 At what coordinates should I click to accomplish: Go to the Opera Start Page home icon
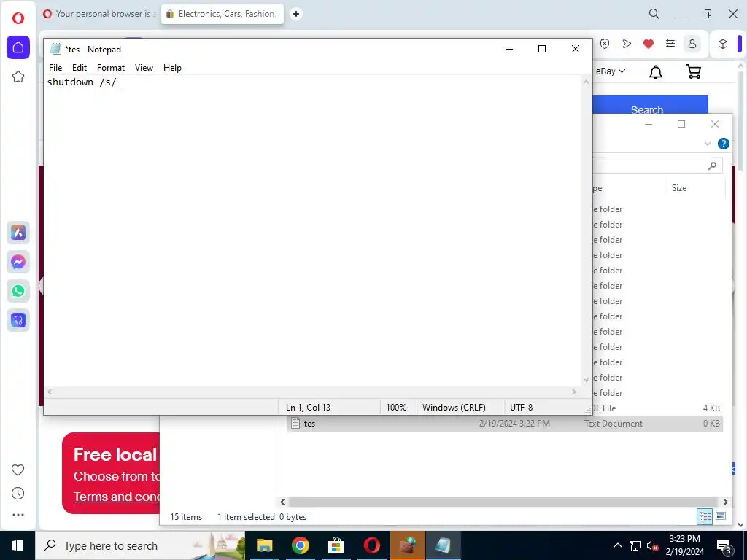(x=18, y=47)
